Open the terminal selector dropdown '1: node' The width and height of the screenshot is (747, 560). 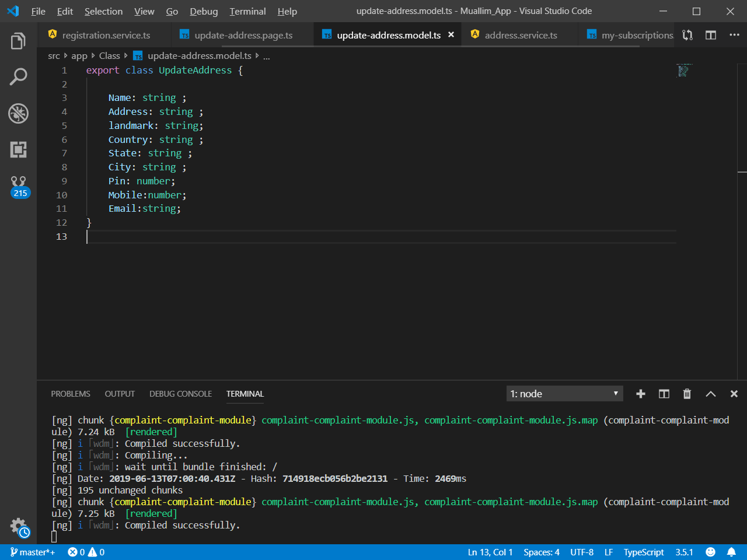pos(564,394)
